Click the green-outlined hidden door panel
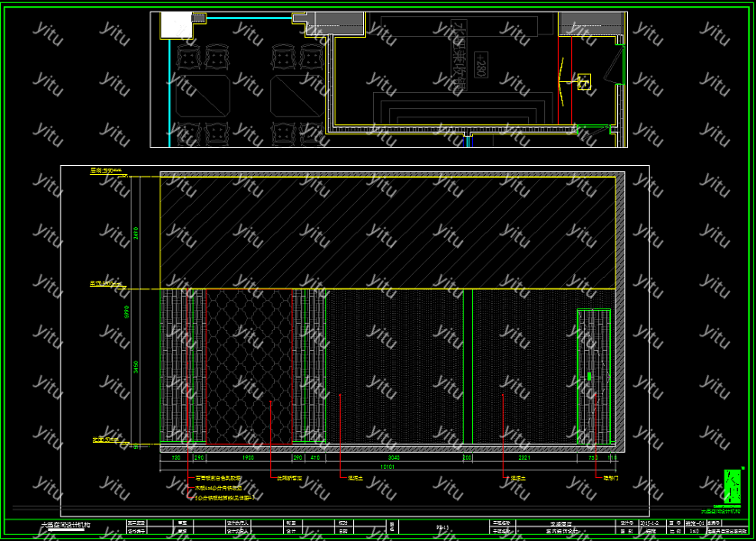 tap(594, 375)
